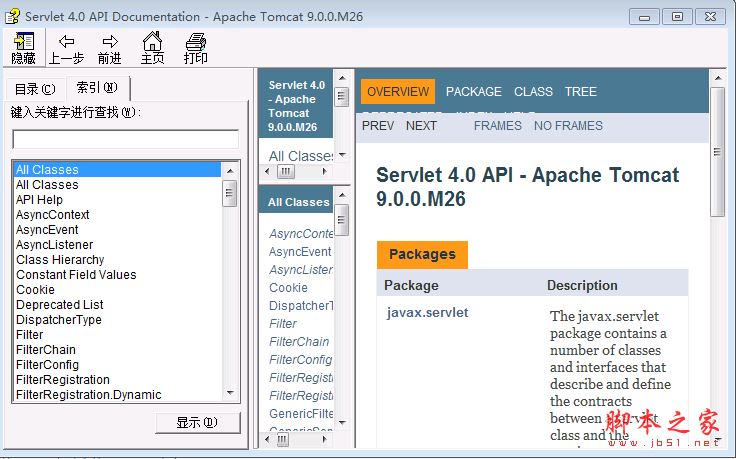Click main content scroll up arrow
Viewport: 736px width, 459px height.
[x=717, y=78]
